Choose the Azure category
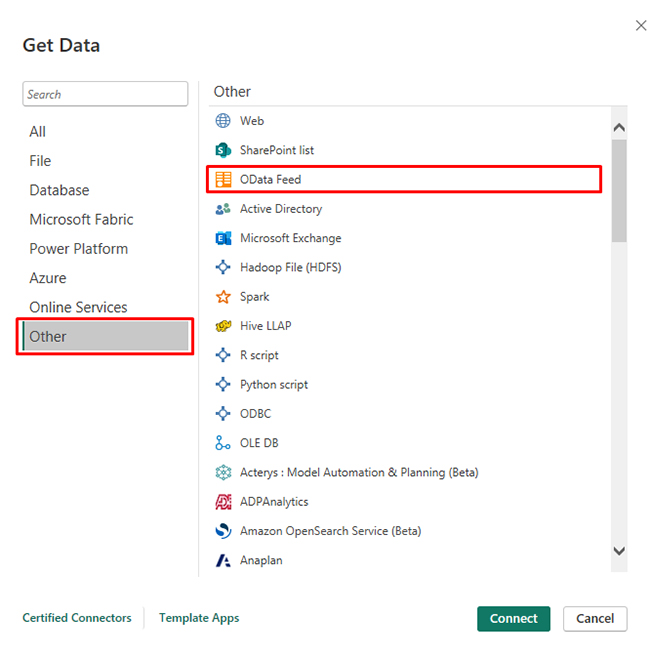This screenshot has height=657, width=650. click(48, 278)
